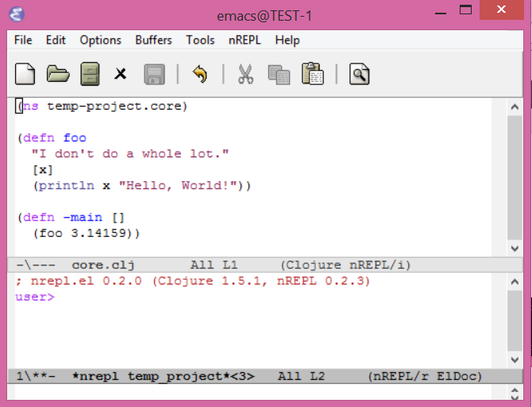Click the 'defn -main []' line

point(71,218)
